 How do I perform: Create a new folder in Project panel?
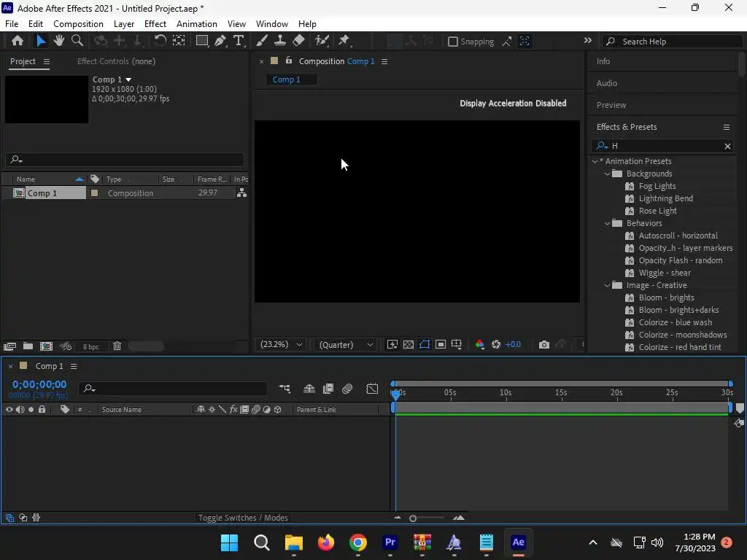(x=28, y=346)
